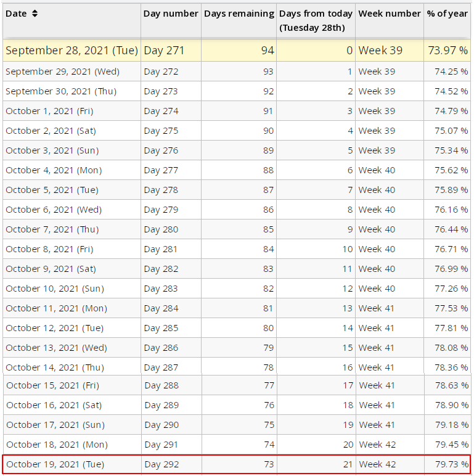The image size is (474, 476).
Task: Select October 14, 2021 (Thu) date
Action: [55, 367]
